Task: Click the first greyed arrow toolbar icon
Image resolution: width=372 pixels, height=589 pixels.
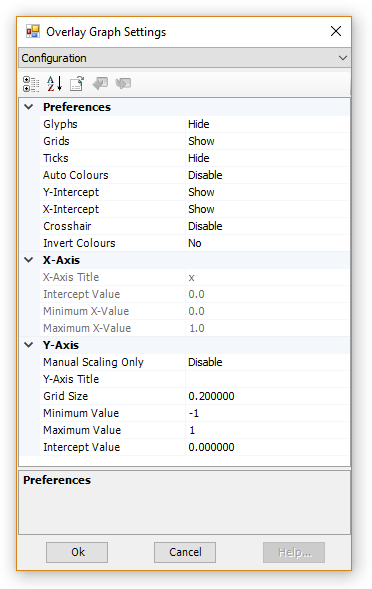Action: (100, 83)
